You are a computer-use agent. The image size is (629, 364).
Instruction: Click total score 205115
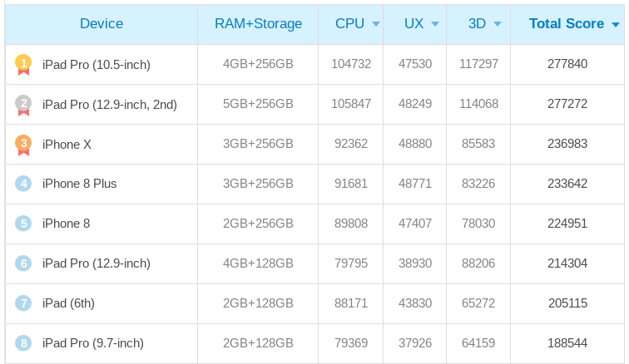[x=567, y=303]
